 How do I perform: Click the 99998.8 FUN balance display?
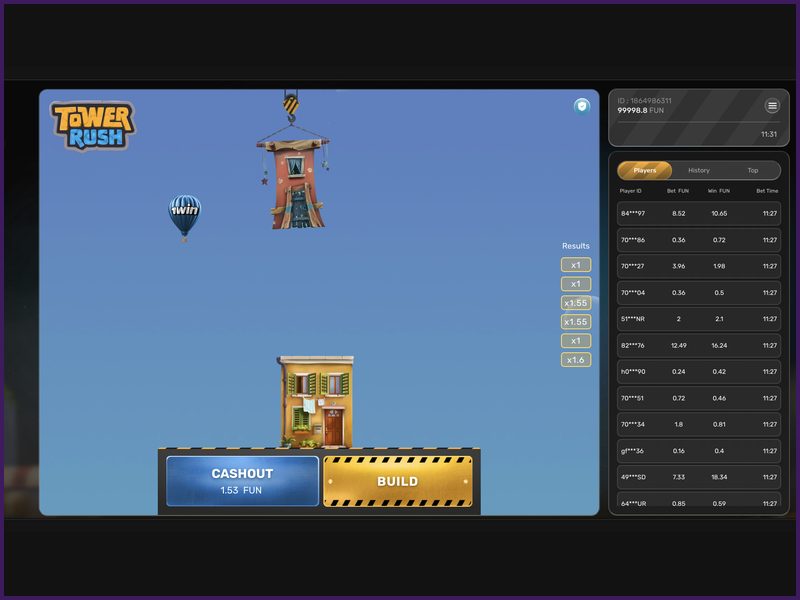[641, 112]
